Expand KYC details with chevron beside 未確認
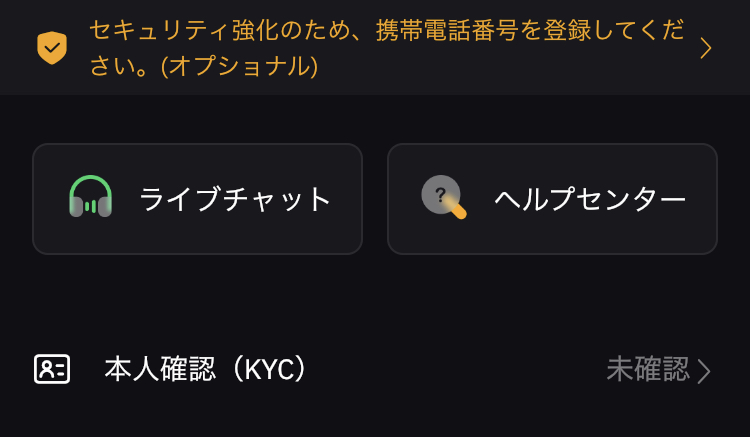The height and width of the screenshot is (437, 750). pyautogui.click(x=704, y=371)
